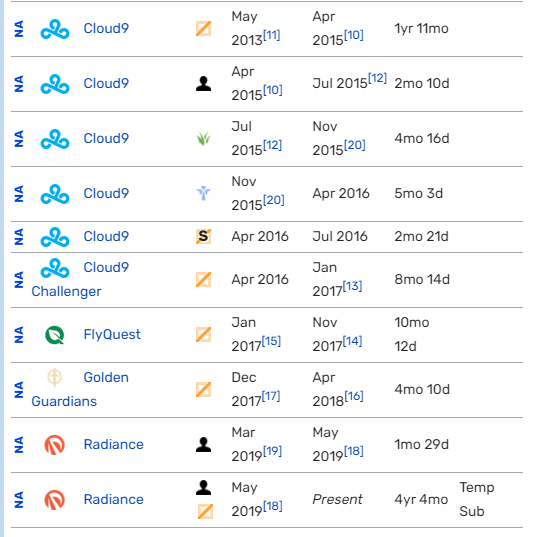Click the Cloud9 logo in the 2mo 21d row
Screen dimensions: 553x537
(x=55, y=237)
